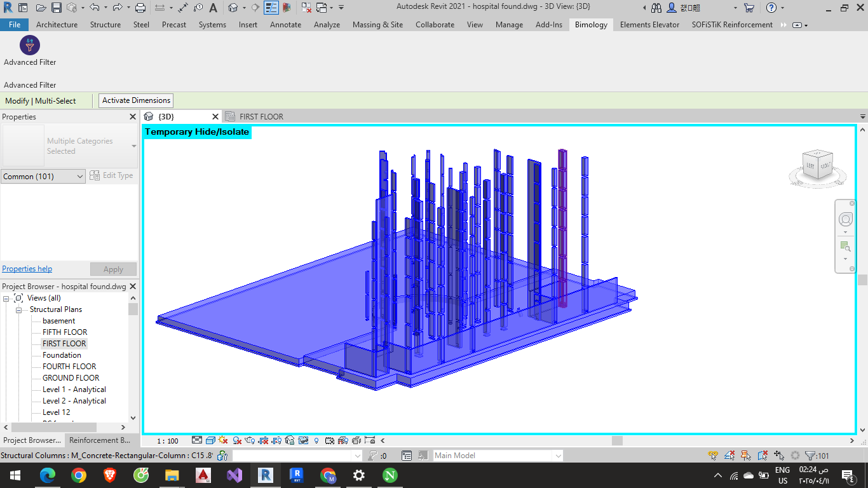
Task: Click the Print icon in quick access toolbar
Action: point(140,8)
